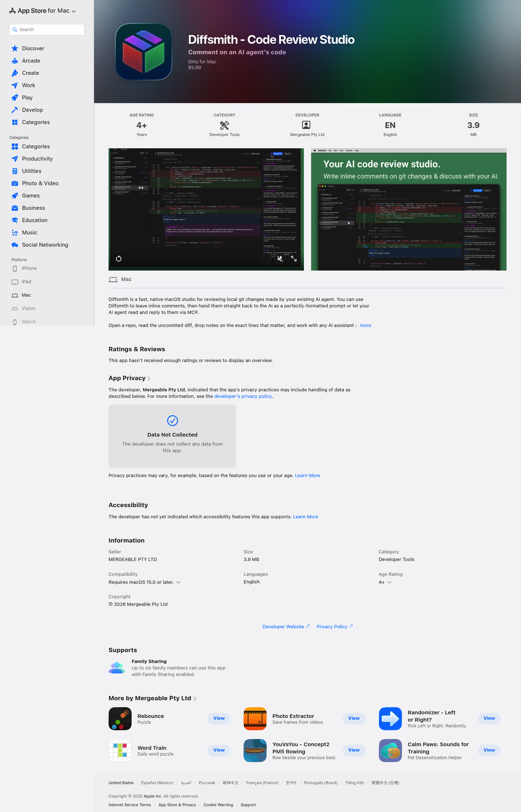Click the Search field

pyautogui.click(x=47, y=30)
